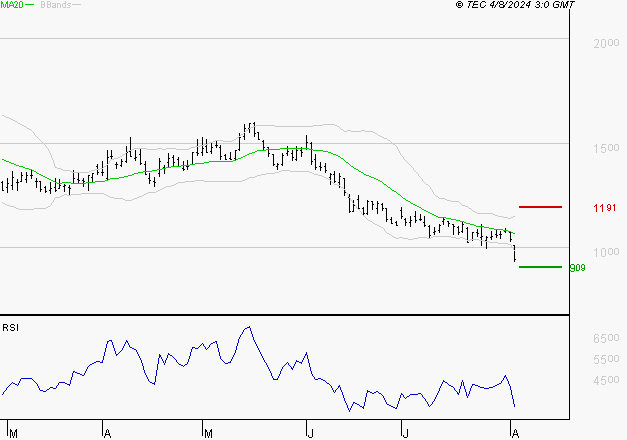The image size is (627, 440).
Task: Click the RSI 5500 axis label
Action: click(606, 359)
